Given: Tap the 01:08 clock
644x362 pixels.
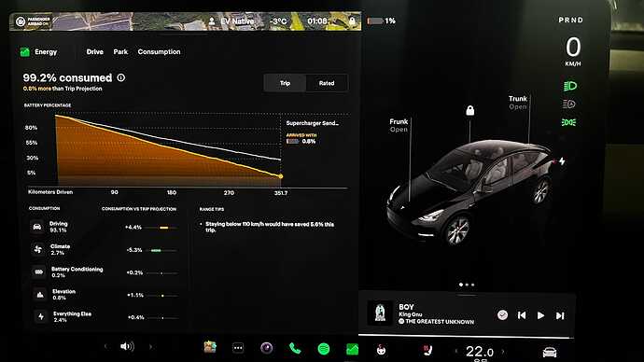Looking at the screenshot, I should (x=317, y=21).
